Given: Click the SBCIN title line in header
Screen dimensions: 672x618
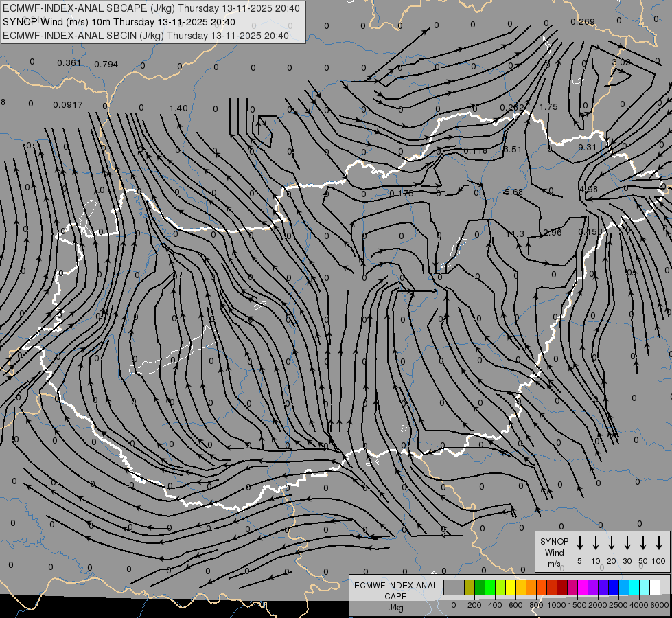Looking at the screenshot, I should coord(146,36).
